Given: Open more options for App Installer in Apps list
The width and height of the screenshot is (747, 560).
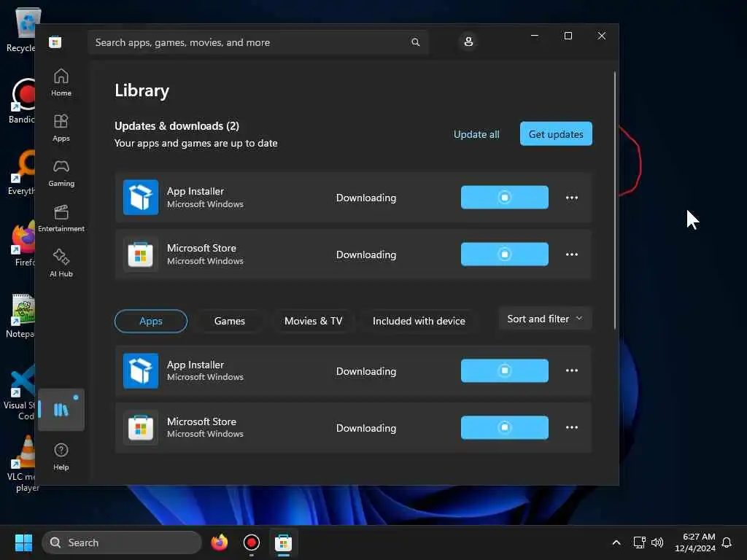Looking at the screenshot, I should point(572,370).
